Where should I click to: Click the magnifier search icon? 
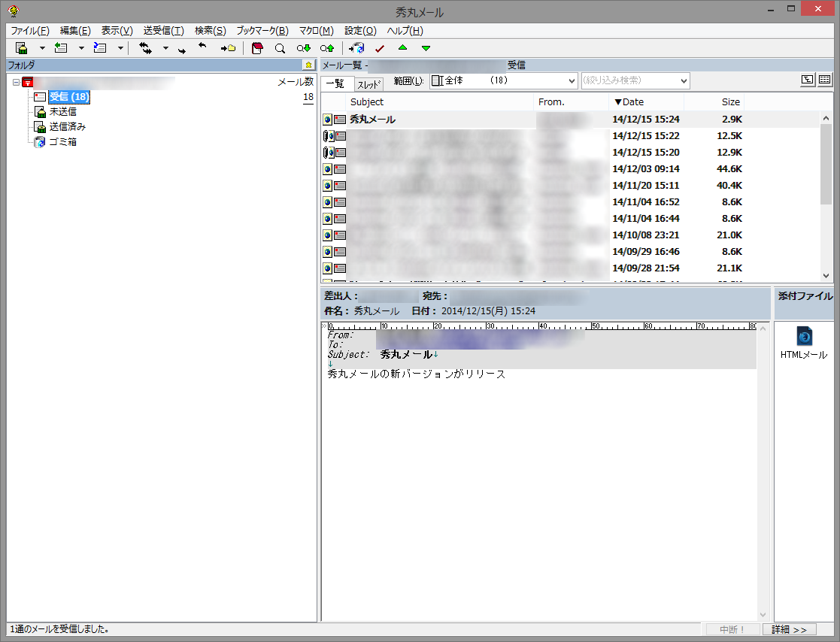pos(280,49)
